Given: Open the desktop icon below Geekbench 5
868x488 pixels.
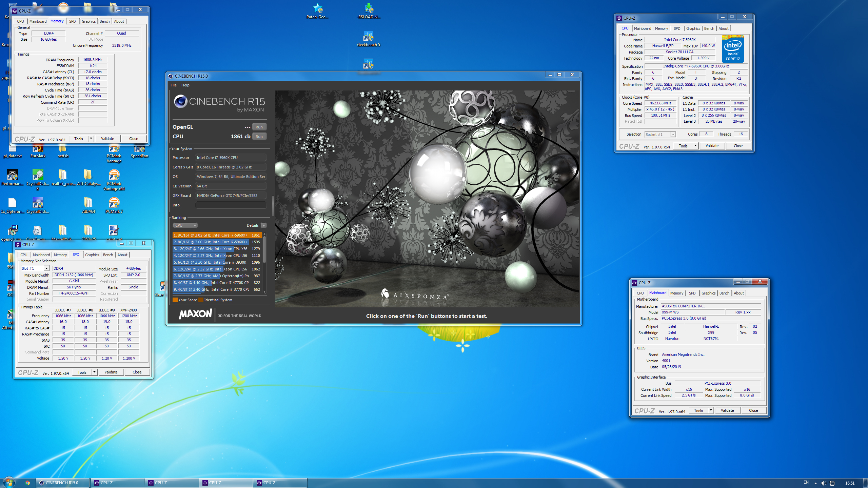Looking at the screenshot, I should click(369, 64).
